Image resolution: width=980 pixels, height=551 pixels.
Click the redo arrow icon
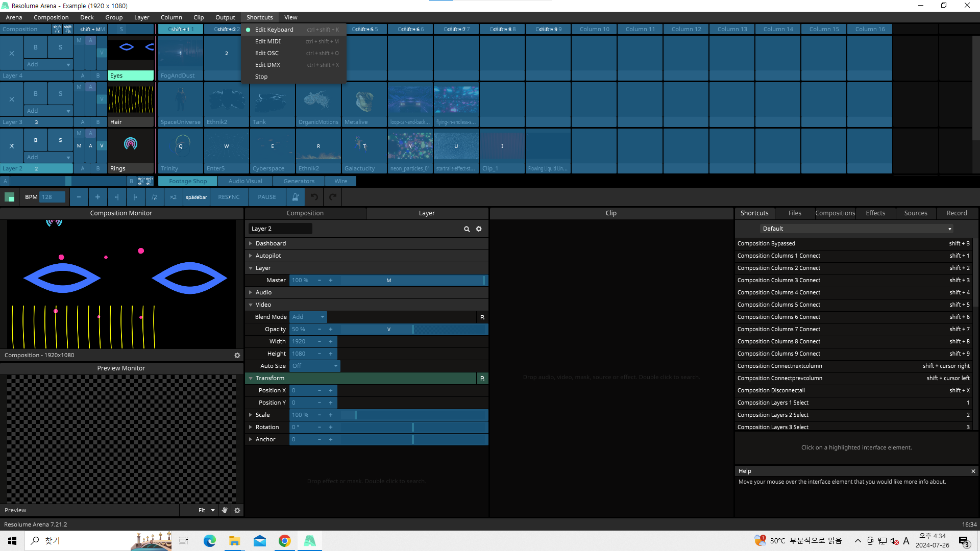(333, 197)
